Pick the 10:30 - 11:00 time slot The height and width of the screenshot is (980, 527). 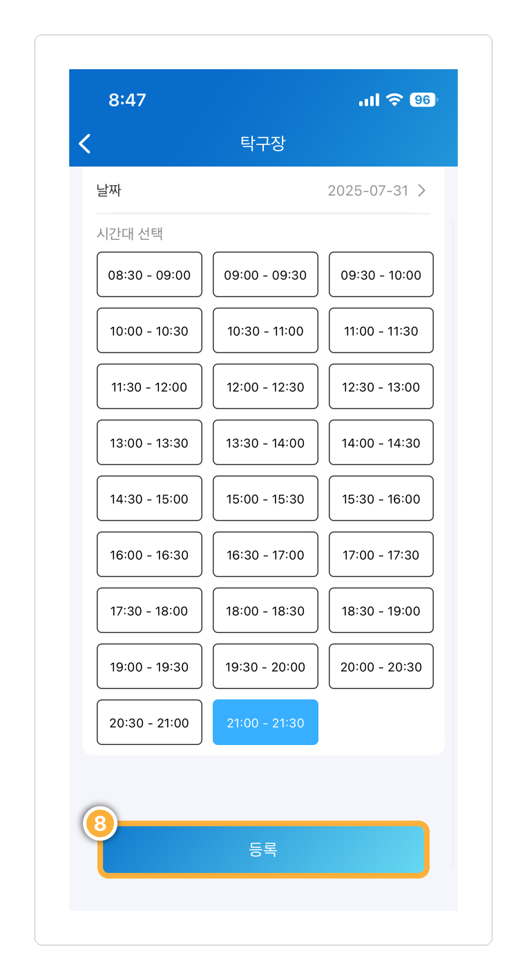(x=265, y=330)
